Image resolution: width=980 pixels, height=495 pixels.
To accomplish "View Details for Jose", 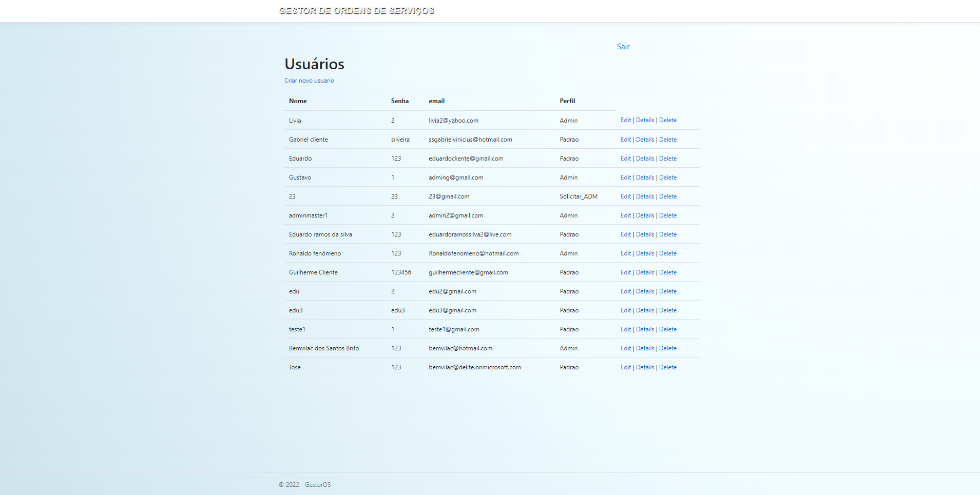I will 645,367.
